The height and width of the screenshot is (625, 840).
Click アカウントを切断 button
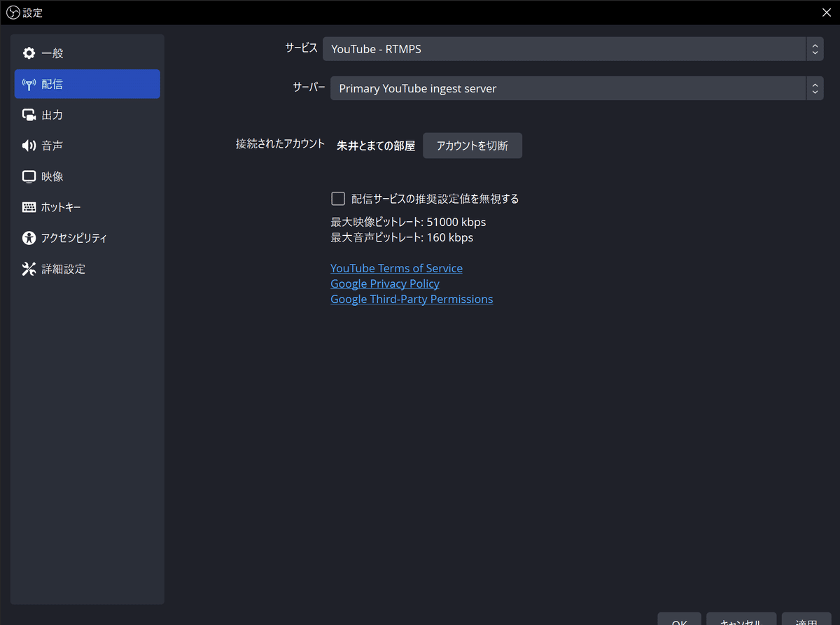[472, 146]
